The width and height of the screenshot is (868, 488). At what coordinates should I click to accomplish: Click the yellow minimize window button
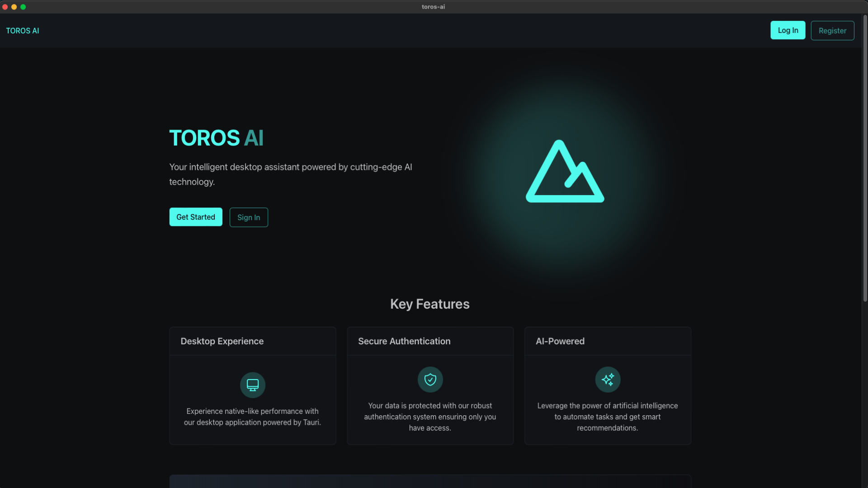coord(14,7)
